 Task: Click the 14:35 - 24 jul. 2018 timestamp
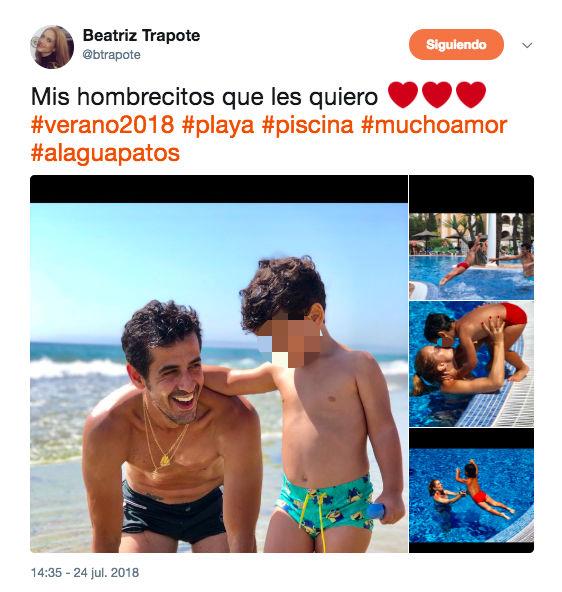pyautogui.click(x=85, y=572)
